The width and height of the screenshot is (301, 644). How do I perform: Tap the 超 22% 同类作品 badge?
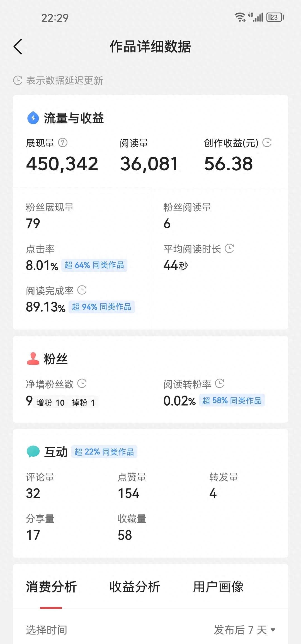coord(104,452)
